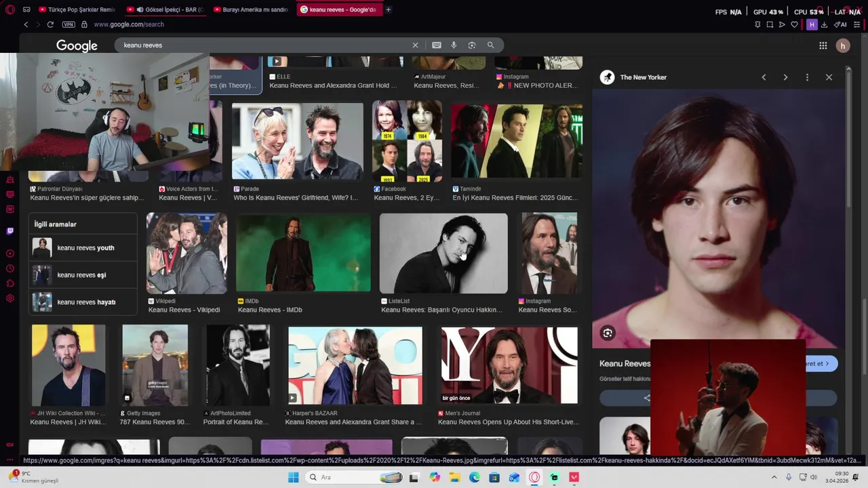
Task: Open the sidebar settings gear
Action: coord(9,298)
